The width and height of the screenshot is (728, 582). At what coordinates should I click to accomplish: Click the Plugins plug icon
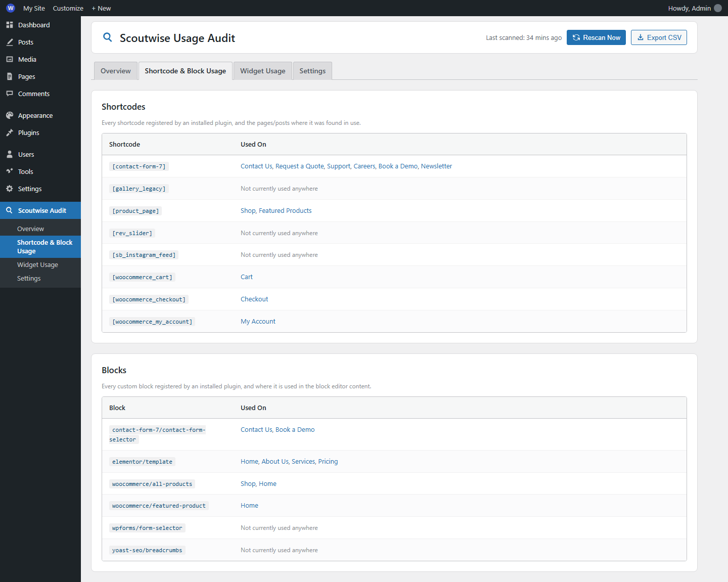click(10, 132)
